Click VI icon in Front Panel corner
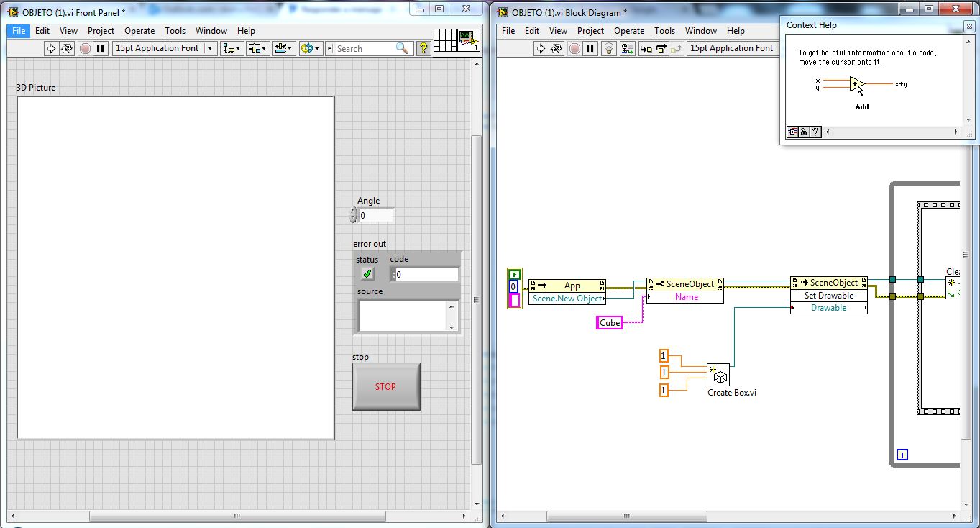The image size is (980, 528). click(469, 40)
